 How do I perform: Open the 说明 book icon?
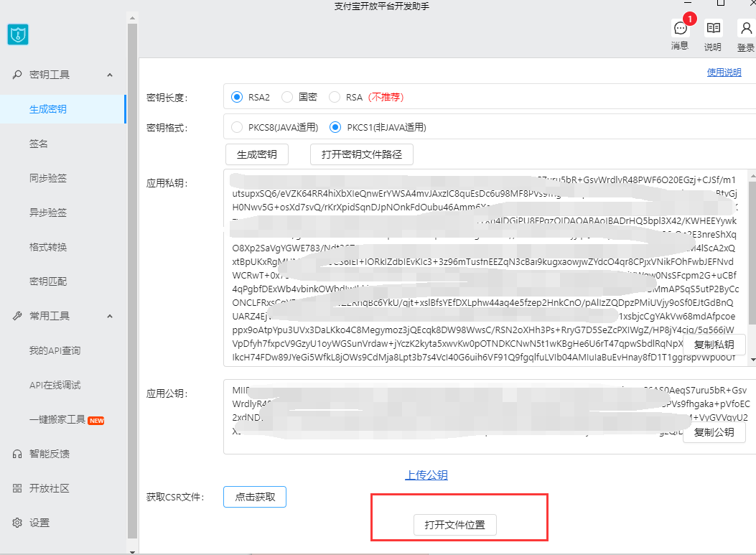coord(713,29)
